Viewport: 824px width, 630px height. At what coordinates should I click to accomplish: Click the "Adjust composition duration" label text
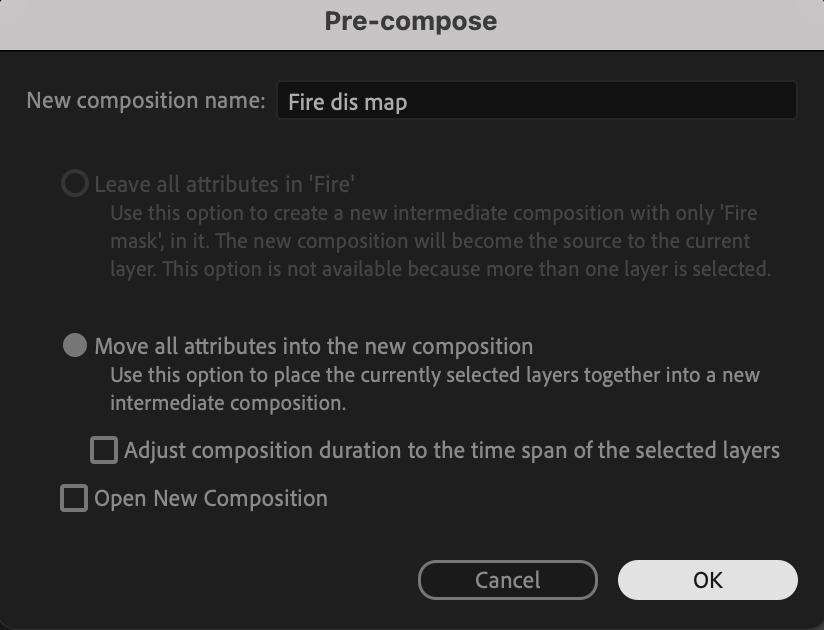pyautogui.click(x=452, y=450)
